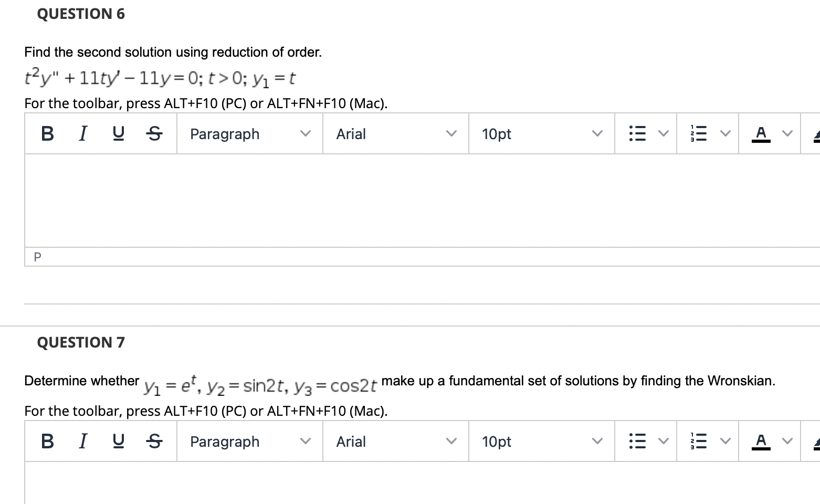This screenshot has height=504, width=820.
Task: Apply underline in the Question 6 editor
Action: coord(118,134)
